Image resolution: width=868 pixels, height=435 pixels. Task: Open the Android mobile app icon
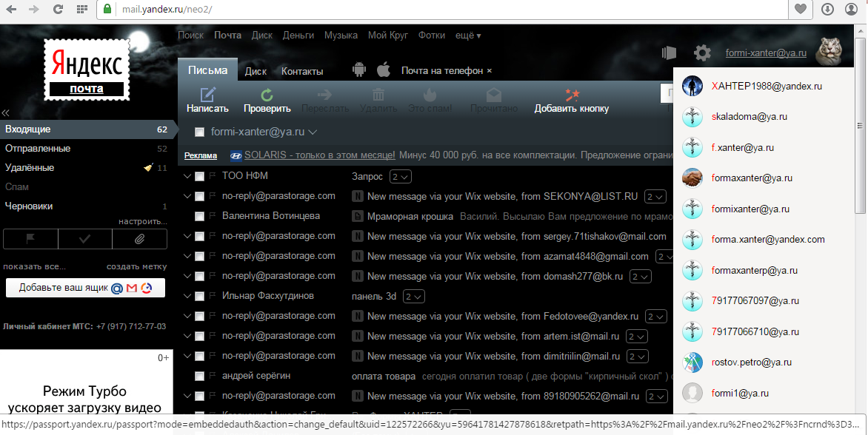(x=359, y=70)
